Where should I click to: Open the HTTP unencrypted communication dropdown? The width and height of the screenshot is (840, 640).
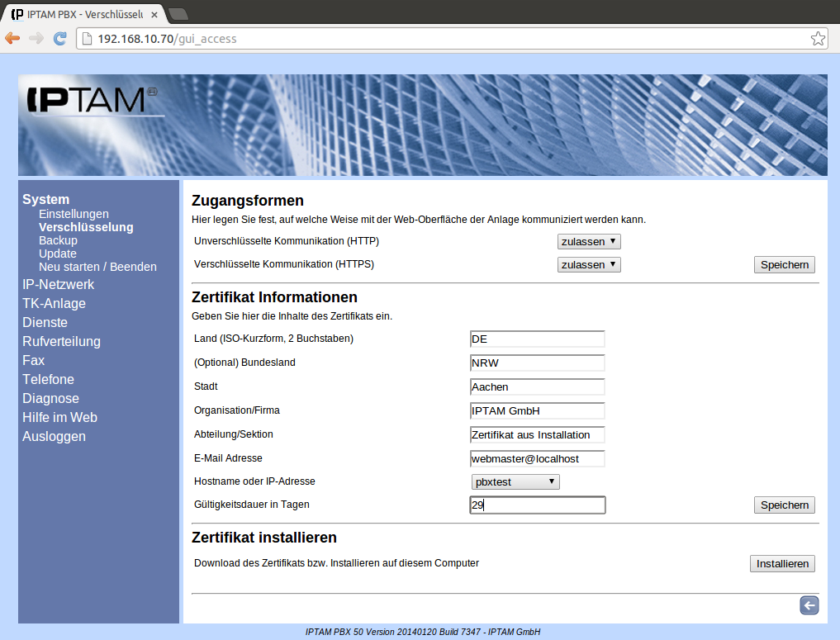589,242
